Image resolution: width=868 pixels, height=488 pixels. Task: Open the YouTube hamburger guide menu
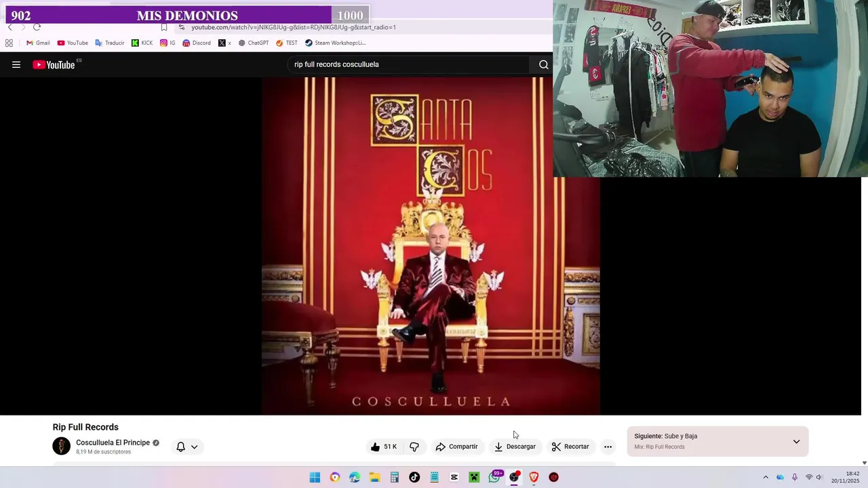click(16, 64)
